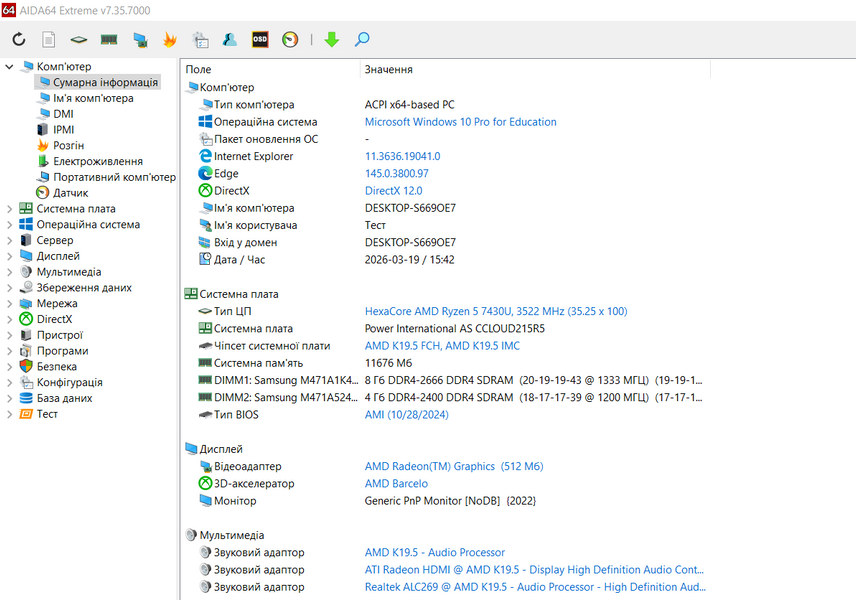This screenshot has height=600, width=856.
Task: Start the flame stability test icon
Action: [170, 39]
